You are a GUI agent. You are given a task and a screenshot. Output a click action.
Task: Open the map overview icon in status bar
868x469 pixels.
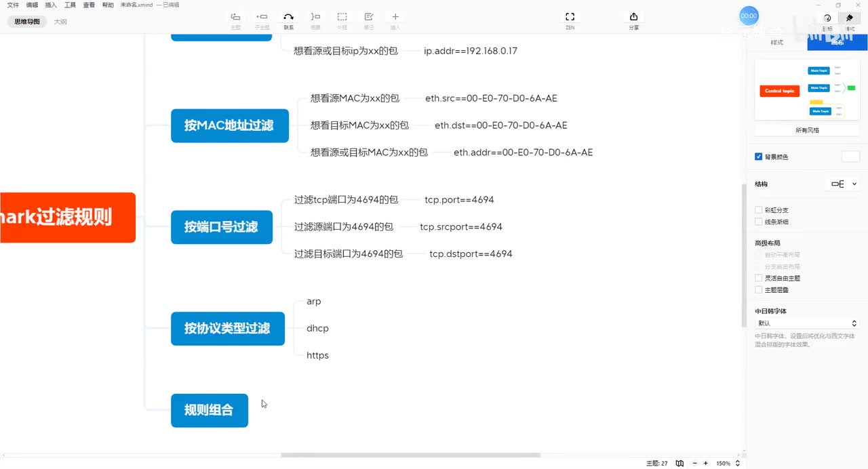point(679,464)
